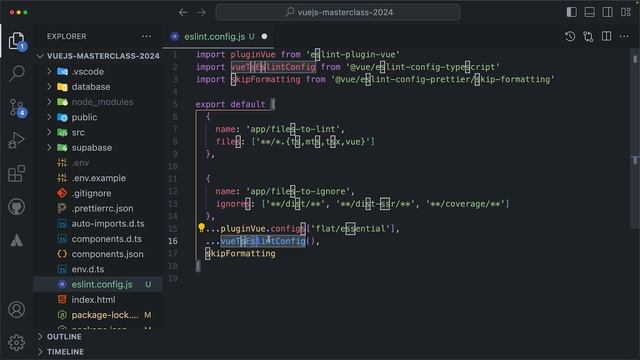Viewport: 640px width, 360px height.
Task: Toggle the secondary side bar layout icon
Action: click(607, 12)
